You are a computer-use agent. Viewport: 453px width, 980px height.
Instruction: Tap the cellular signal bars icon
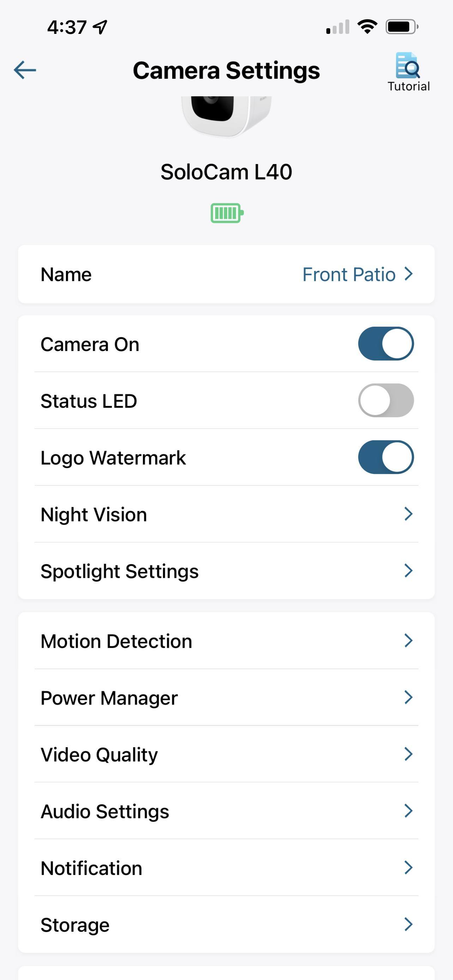pos(338,27)
